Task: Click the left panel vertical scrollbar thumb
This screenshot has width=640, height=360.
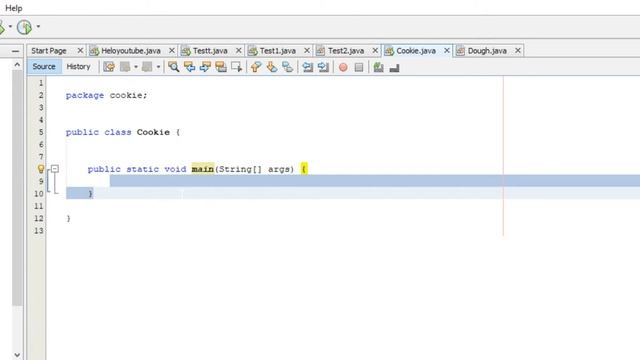Action: [17, 188]
